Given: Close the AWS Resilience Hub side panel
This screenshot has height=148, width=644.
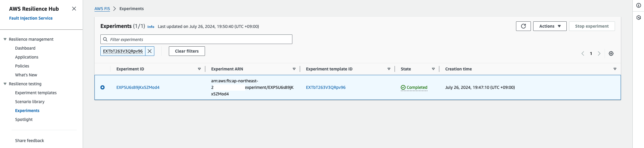Looking at the screenshot, I should [74, 9].
